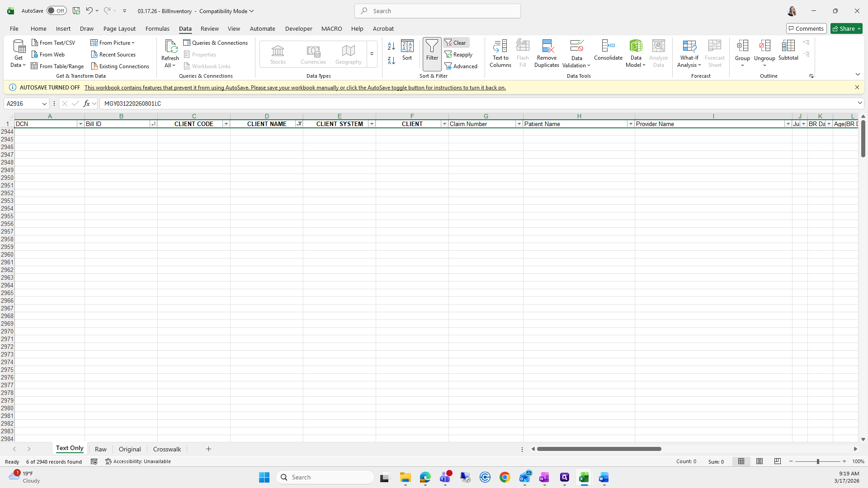Open CLIENT NAME column filter dropdown

[x=299, y=124]
